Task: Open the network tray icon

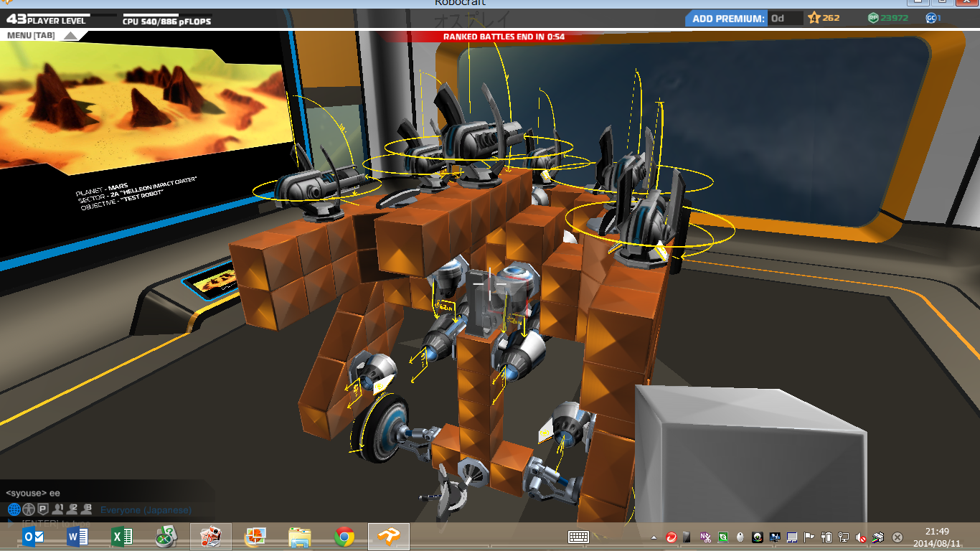Action: pos(844,537)
